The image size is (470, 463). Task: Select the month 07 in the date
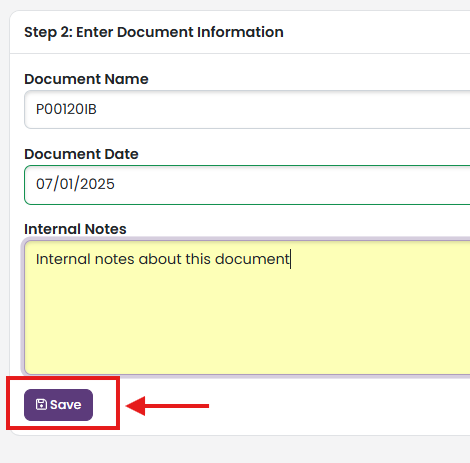point(43,184)
